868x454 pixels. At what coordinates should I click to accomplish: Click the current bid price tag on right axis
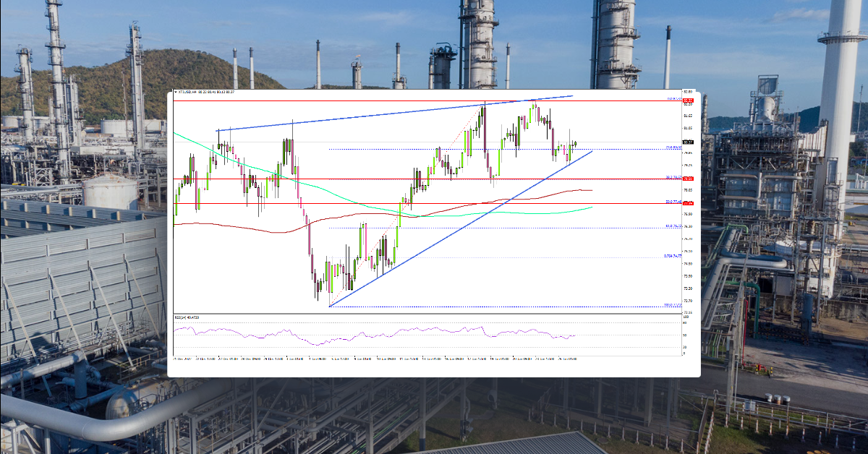[686, 142]
